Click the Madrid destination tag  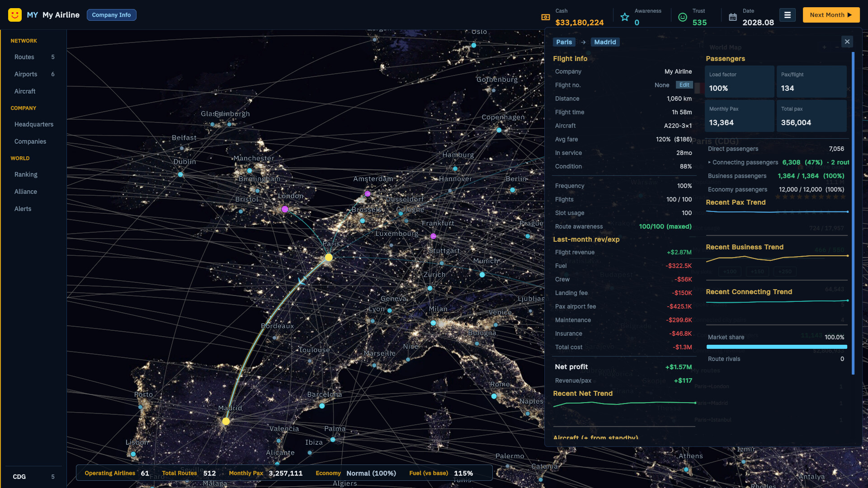tap(605, 42)
